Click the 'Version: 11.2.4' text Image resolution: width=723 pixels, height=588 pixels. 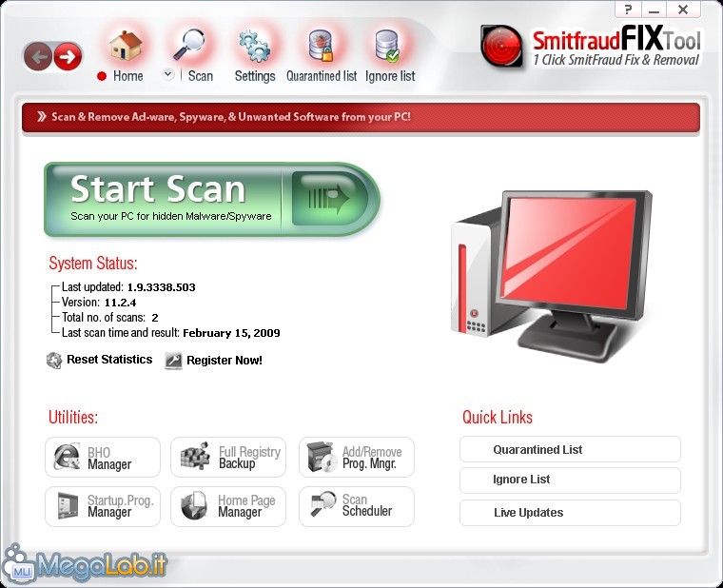point(99,303)
